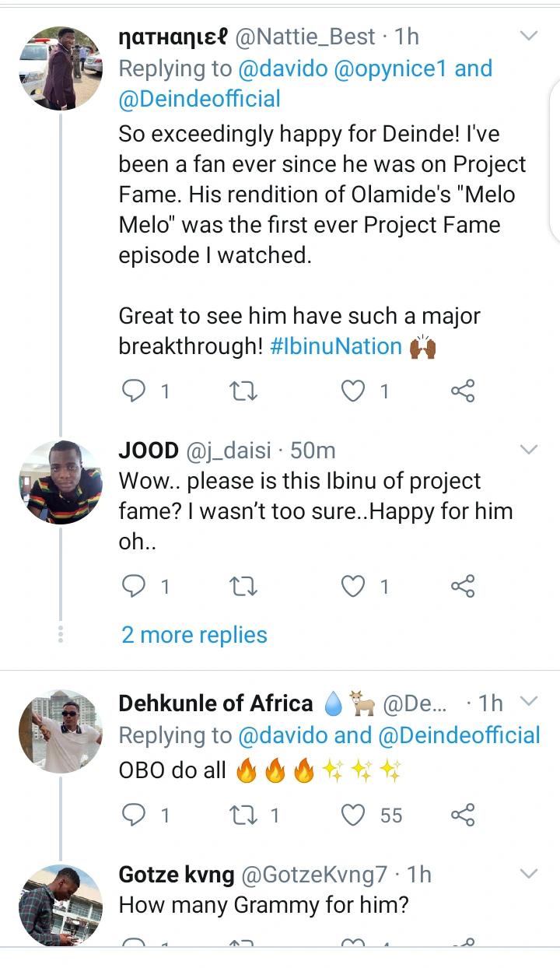Like the "OBO do all" tweet
The height and width of the screenshot is (968, 560).
click(354, 815)
